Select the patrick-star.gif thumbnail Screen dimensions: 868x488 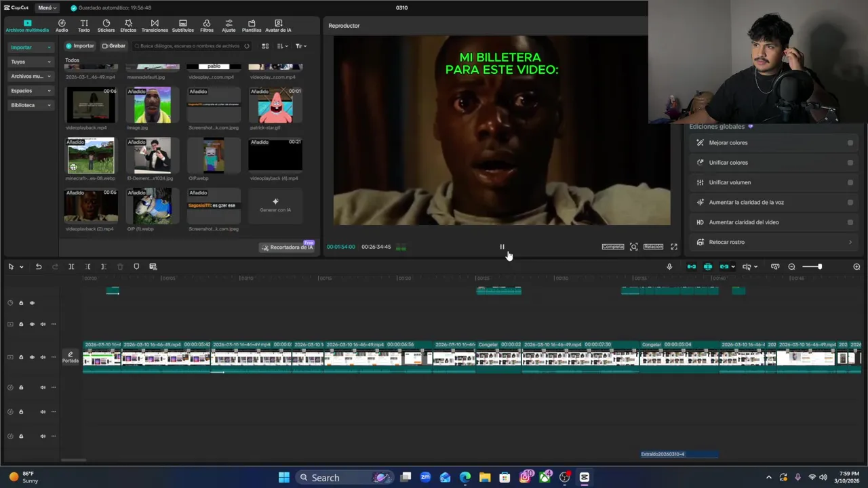tap(275, 105)
